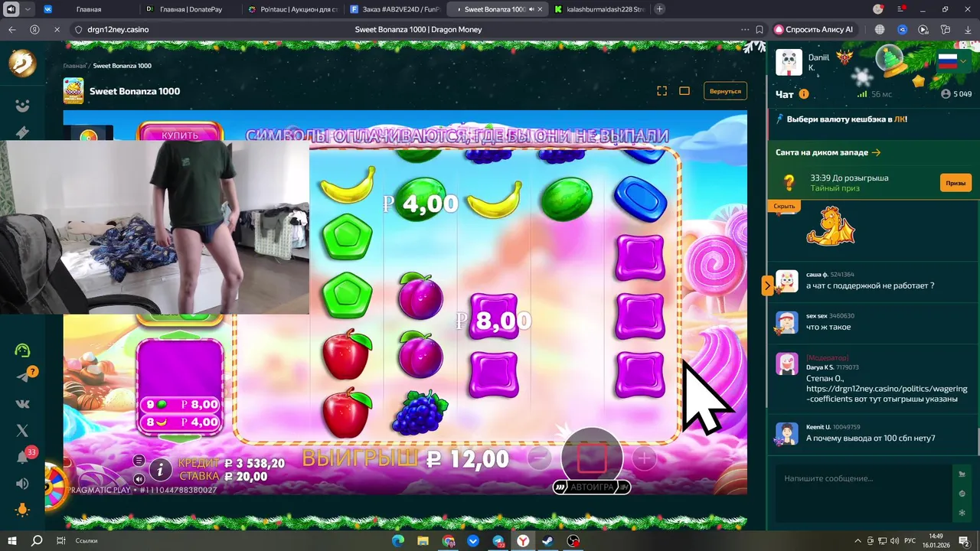Open Windows taskbar search
This screenshot has height=551, width=980.
(37, 540)
